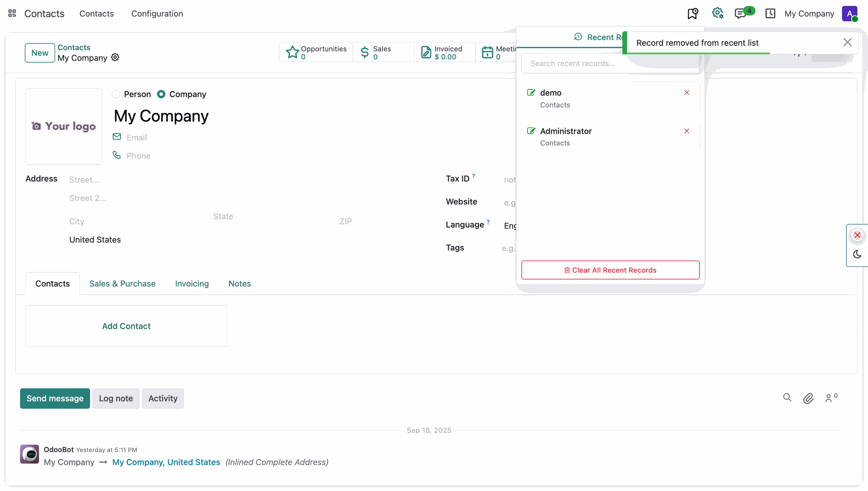Screen dimensions: 868x491
Task: Click the Contacts breadcrumb link
Action: click(x=74, y=47)
